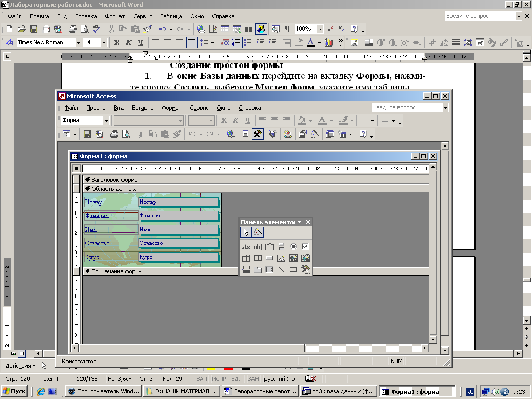Open Access menu Справка
The width and height of the screenshot is (532, 399).
pyautogui.click(x=250, y=108)
